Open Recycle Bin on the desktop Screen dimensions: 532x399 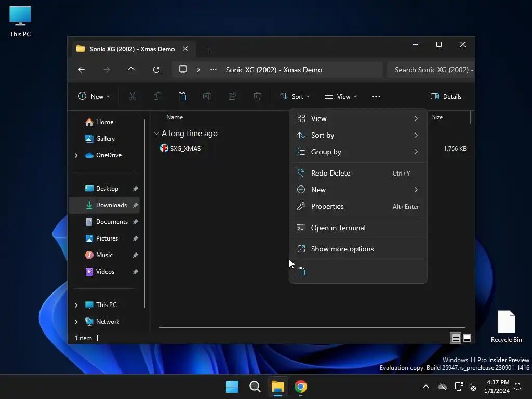click(506, 327)
